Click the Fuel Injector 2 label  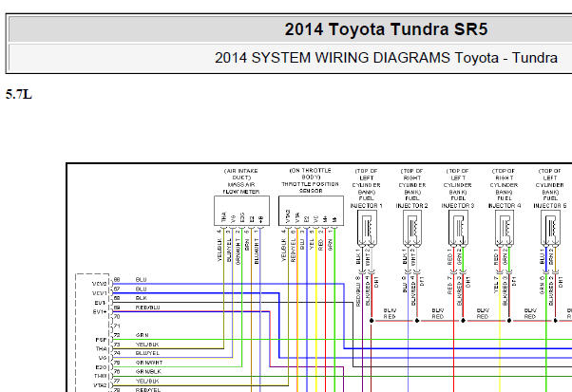coord(411,188)
